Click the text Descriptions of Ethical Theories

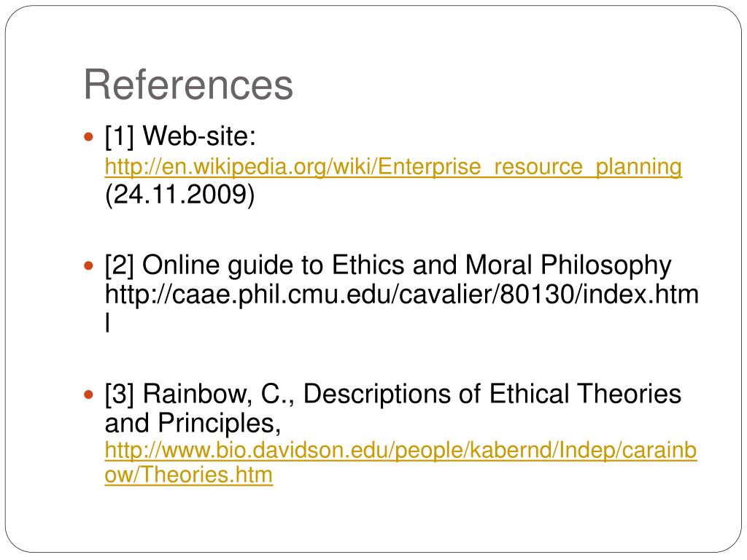point(492,394)
